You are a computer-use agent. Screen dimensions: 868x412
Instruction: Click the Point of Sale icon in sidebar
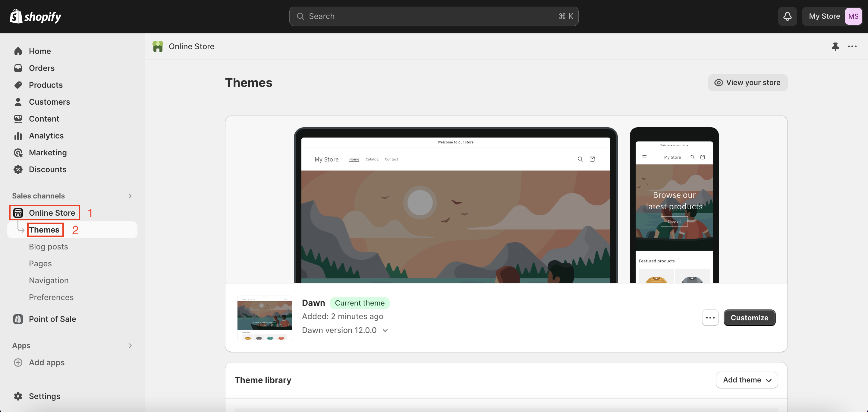coord(18,319)
